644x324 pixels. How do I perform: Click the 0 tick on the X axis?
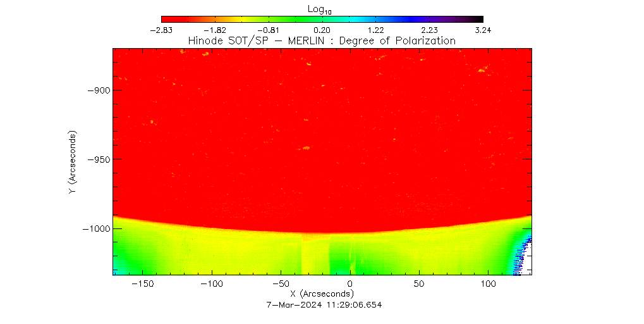pos(350,285)
